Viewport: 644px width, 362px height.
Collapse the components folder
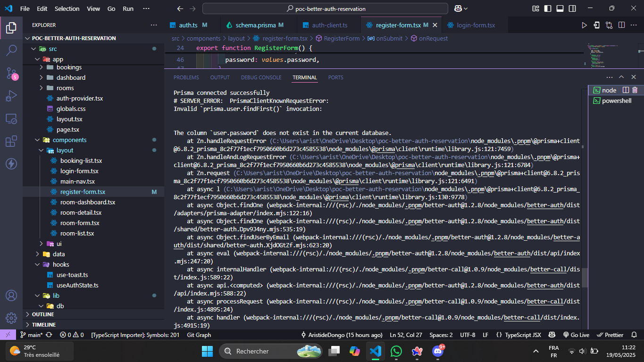point(69,140)
